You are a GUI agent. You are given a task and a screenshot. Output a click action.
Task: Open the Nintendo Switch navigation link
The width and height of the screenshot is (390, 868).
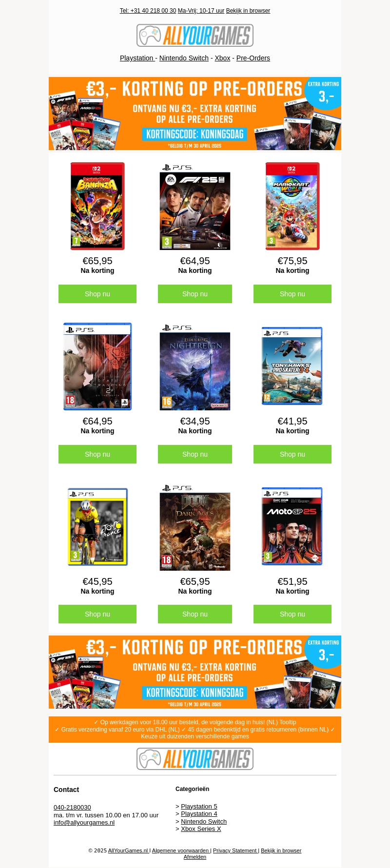click(184, 58)
